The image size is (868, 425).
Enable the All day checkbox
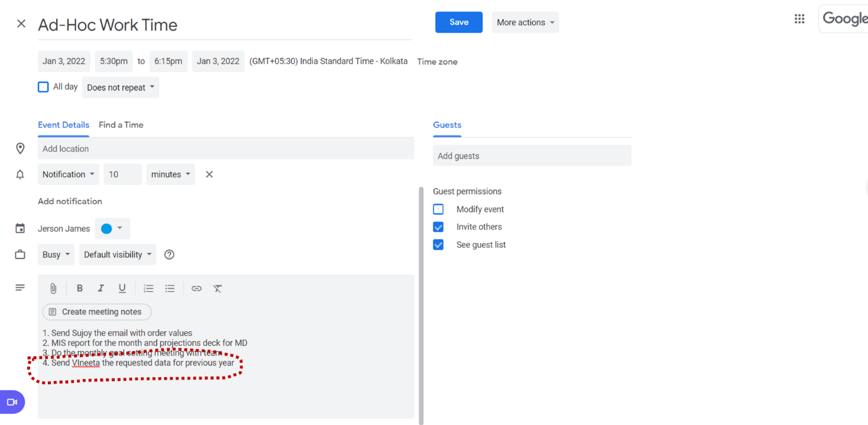43,87
